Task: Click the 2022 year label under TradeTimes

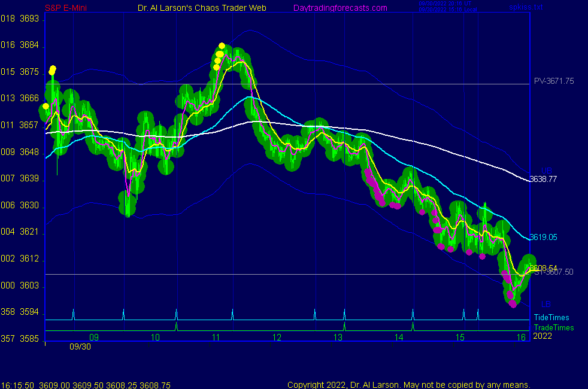Action: pos(542,336)
